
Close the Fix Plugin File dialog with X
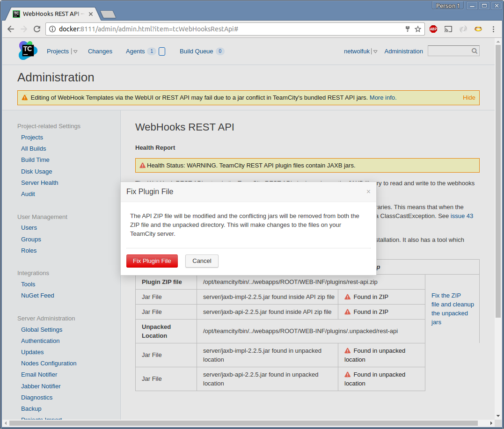[368, 191]
